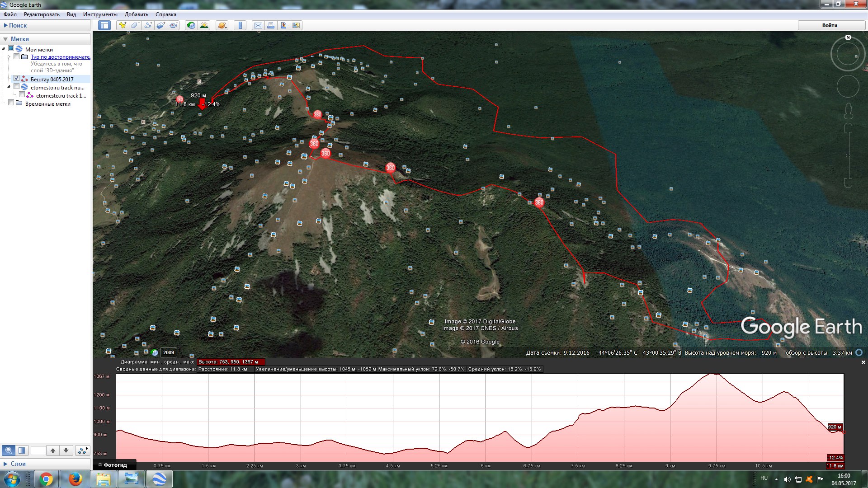Open the Редактировать menu
This screenshot has width=868, height=488.
coord(42,14)
